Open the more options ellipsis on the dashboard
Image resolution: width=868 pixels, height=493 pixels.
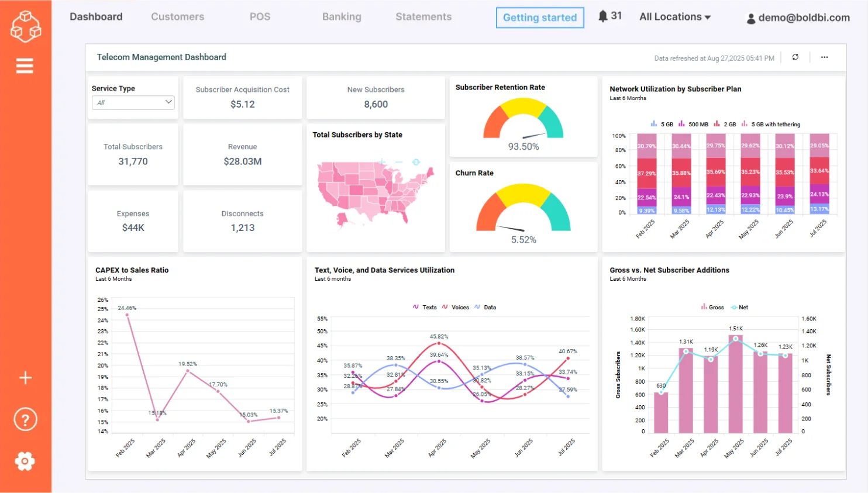click(825, 57)
